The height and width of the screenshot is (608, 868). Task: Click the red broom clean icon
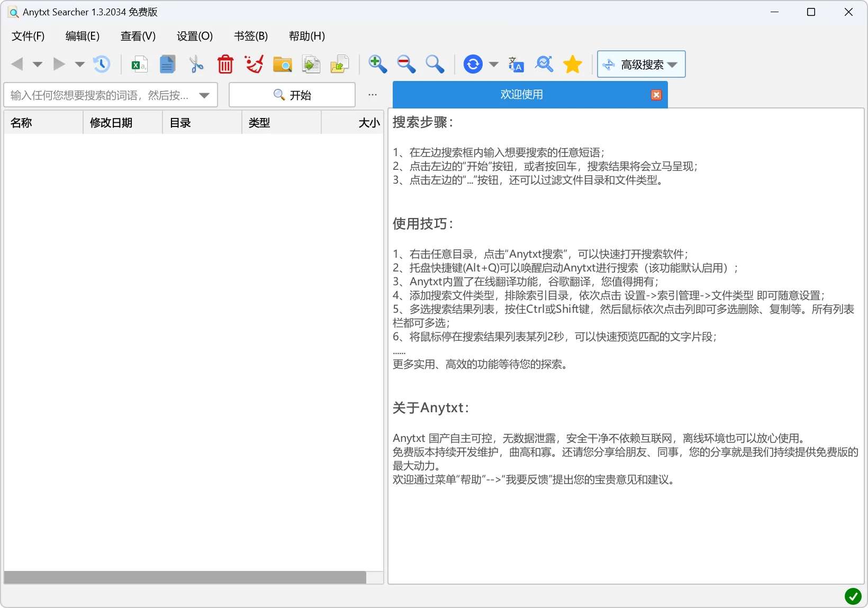(254, 65)
